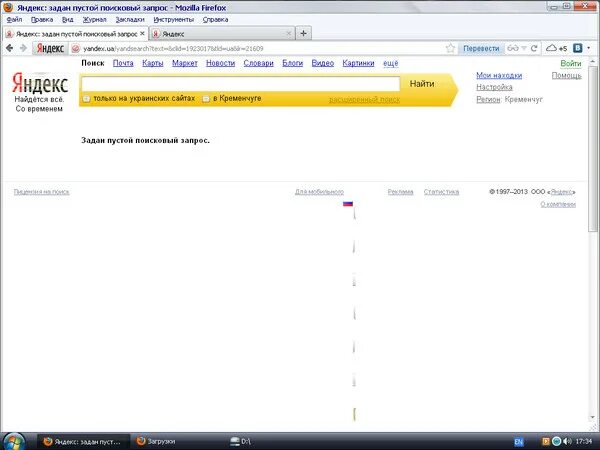Click the site identity icon in address bar

point(76,48)
